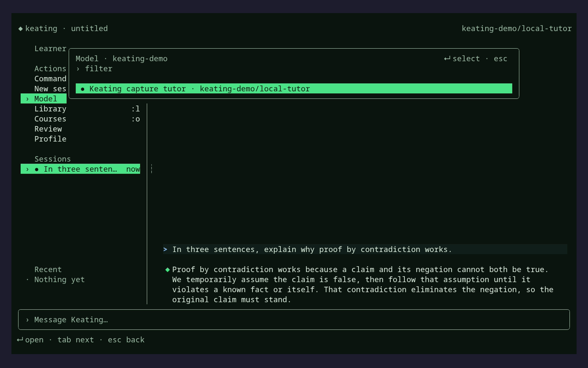Click the keating-demo/local-tutor label at top right
588x368 pixels.
517,29
